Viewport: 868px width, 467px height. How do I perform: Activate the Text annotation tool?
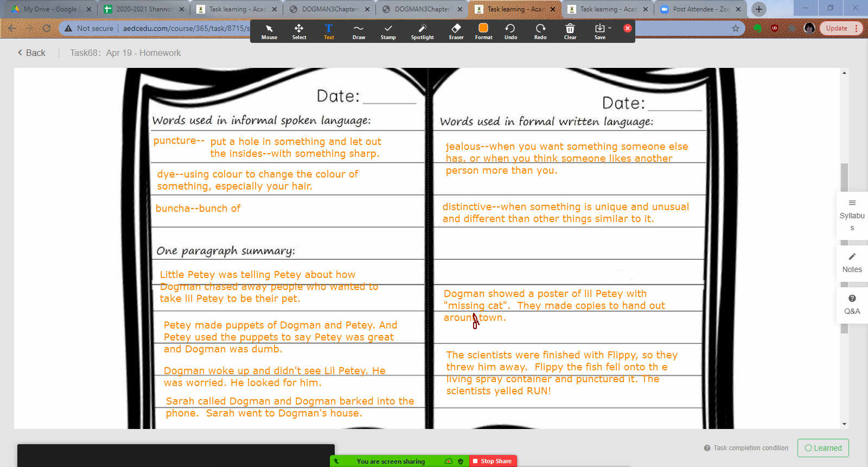(x=329, y=32)
